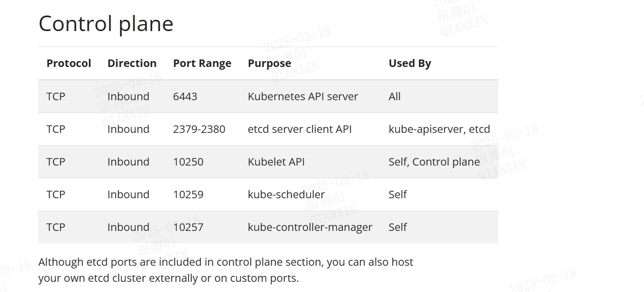Click the "All" value under Used By
Viewport: 644px width, 292px height.
point(394,96)
